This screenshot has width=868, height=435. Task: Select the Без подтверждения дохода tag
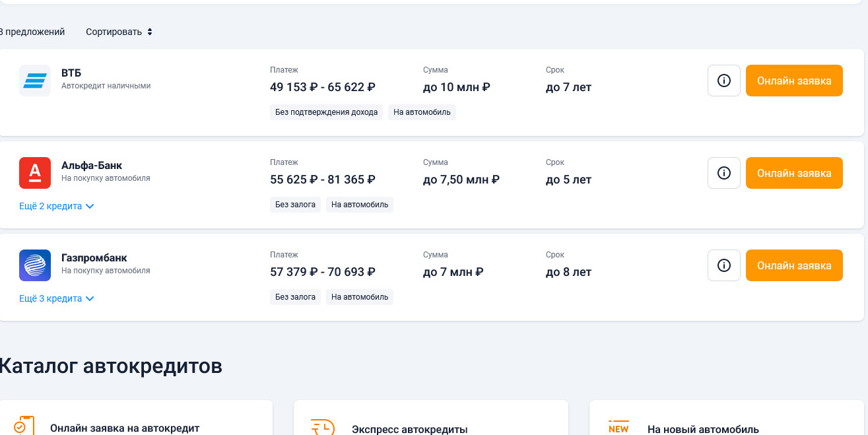coord(327,112)
